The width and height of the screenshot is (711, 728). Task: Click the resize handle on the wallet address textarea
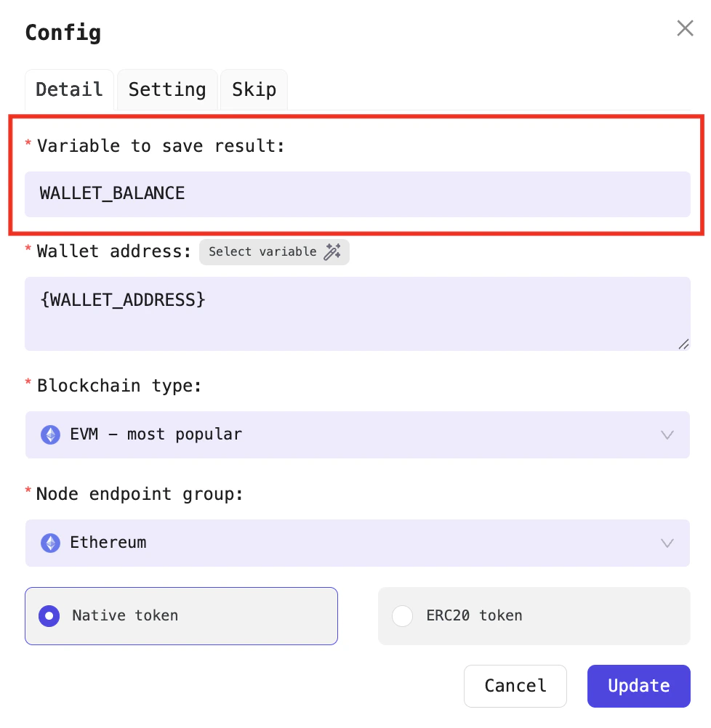click(683, 346)
